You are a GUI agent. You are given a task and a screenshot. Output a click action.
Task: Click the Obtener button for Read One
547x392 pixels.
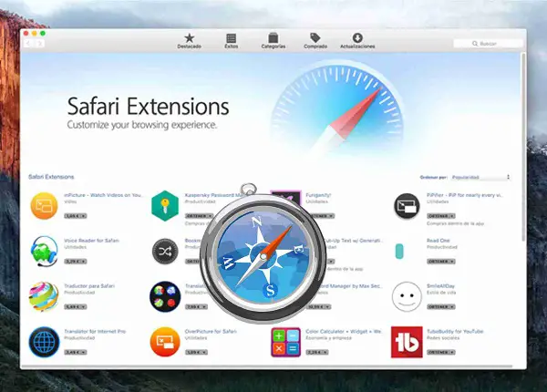pyautogui.click(x=441, y=262)
